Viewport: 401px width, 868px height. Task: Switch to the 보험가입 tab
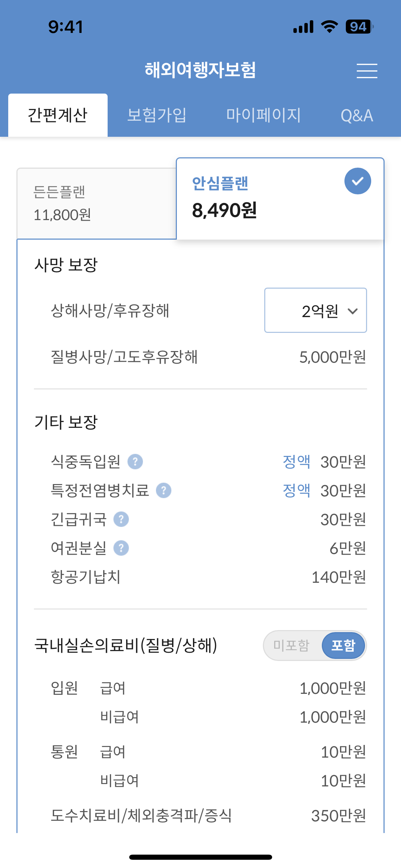pos(157,115)
